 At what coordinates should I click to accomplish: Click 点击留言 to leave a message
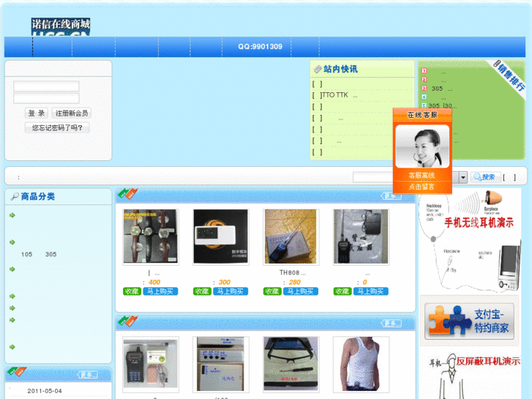click(422, 187)
